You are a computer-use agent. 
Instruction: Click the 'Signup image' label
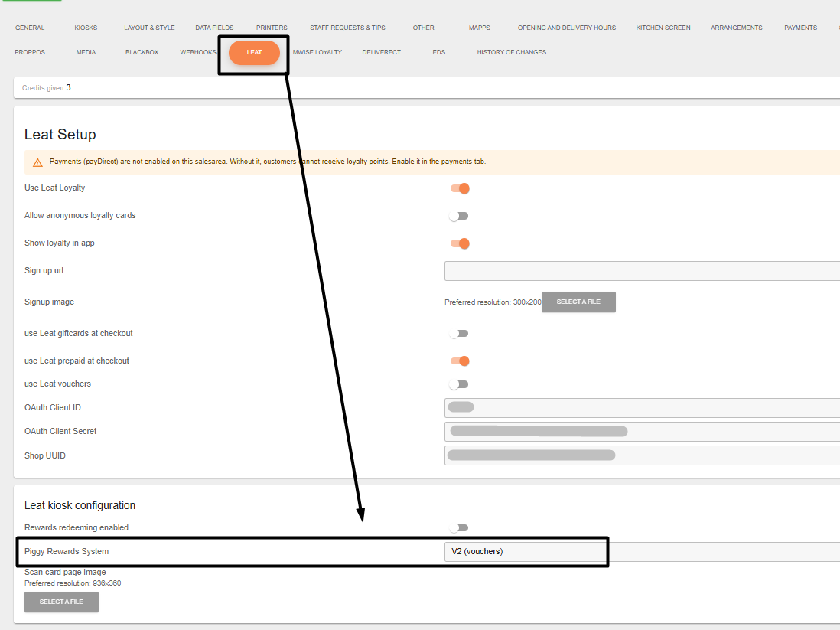pos(49,302)
